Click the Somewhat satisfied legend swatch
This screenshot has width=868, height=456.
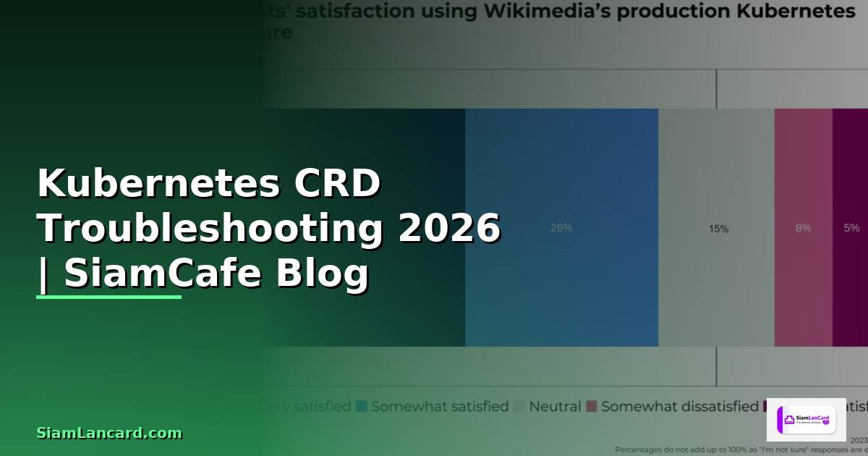click(x=362, y=407)
